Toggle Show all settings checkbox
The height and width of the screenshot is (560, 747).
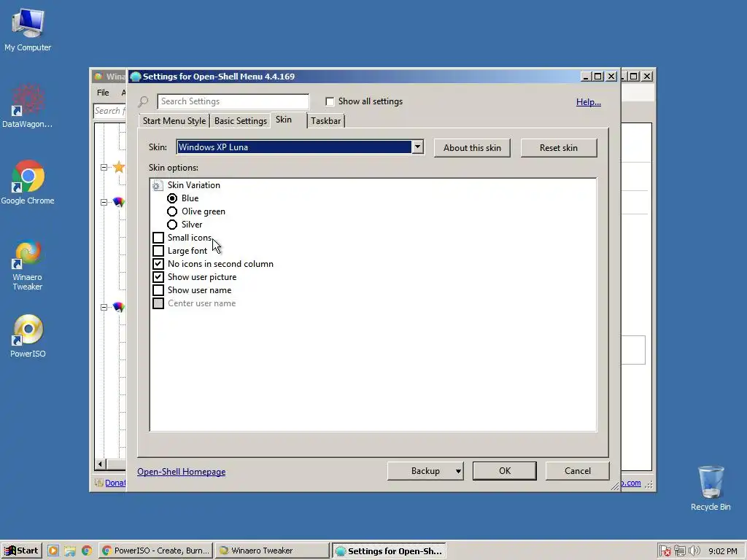[330, 101]
